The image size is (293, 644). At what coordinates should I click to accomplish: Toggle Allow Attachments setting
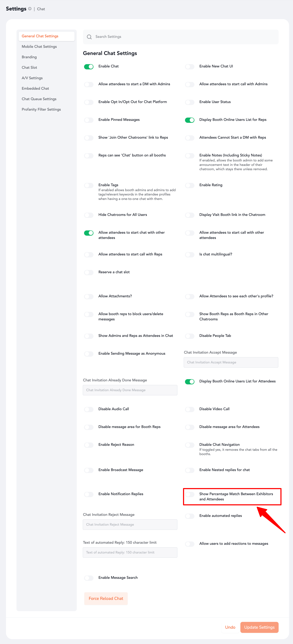tap(89, 297)
